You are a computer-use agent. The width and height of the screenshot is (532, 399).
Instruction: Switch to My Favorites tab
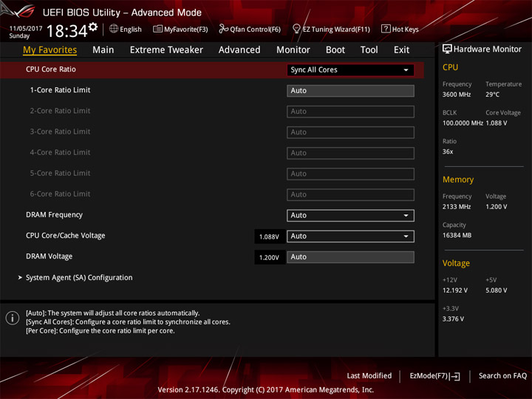pyautogui.click(x=50, y=50)
